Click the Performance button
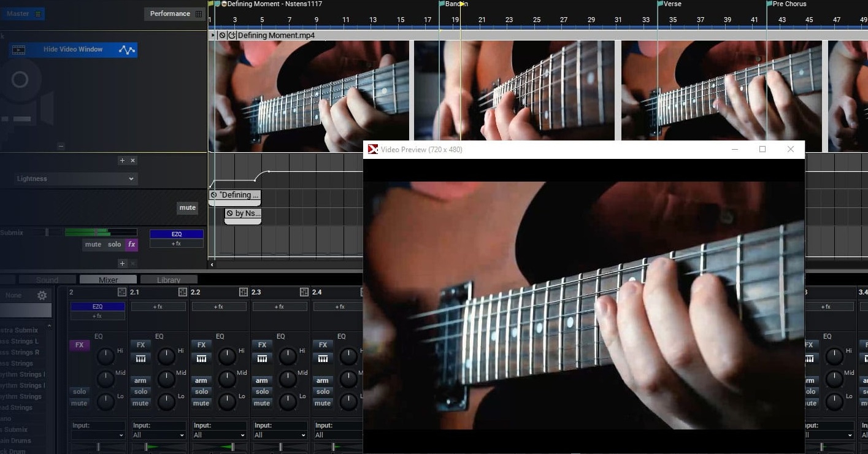The image size is (868, 454). pyautogui.click(x=174, y=13)
